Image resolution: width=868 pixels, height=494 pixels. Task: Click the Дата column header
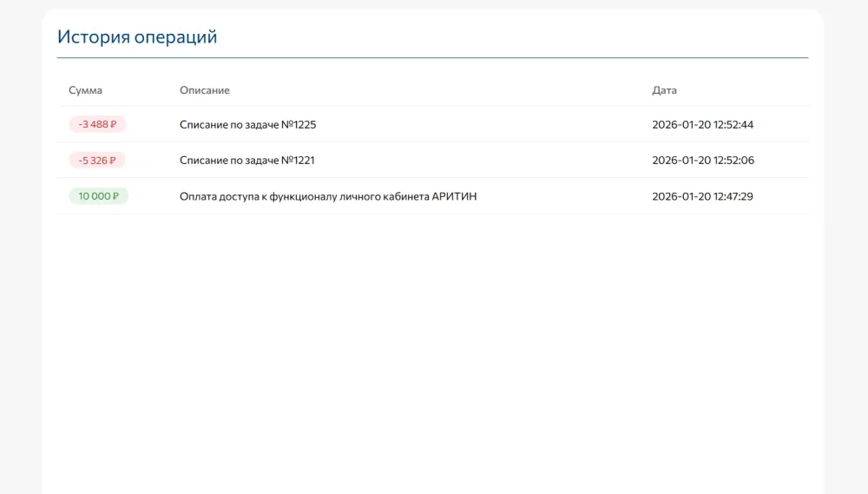point(664,90)
